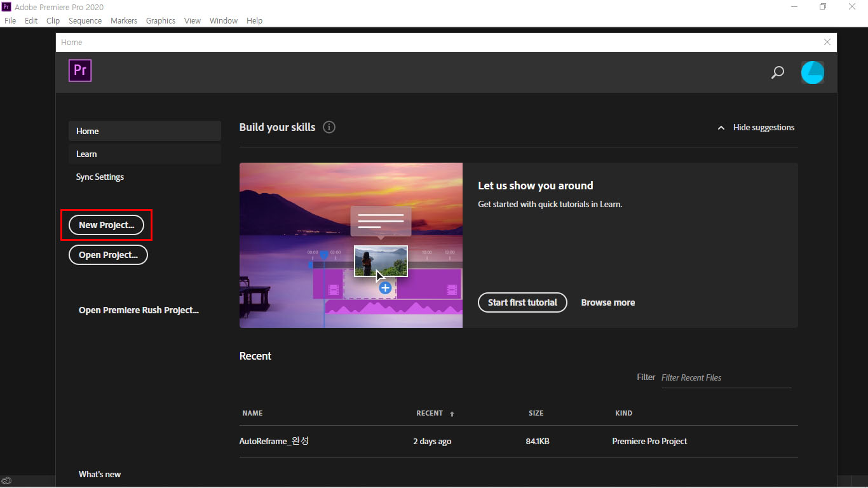Open the Edit menu
Image resolution: width=868 pixels, height=488 pixels.
coord(31,20)
